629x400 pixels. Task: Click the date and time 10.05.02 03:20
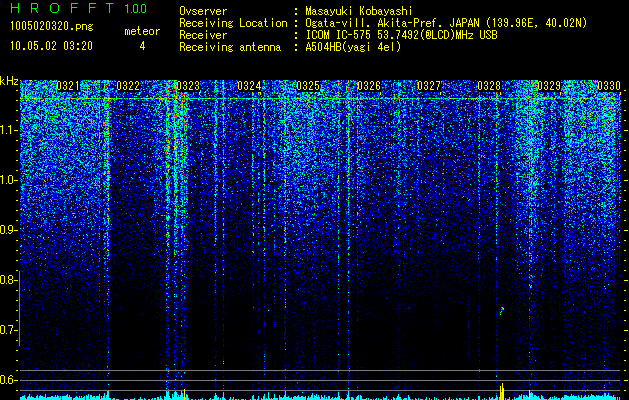click(51, 46)
